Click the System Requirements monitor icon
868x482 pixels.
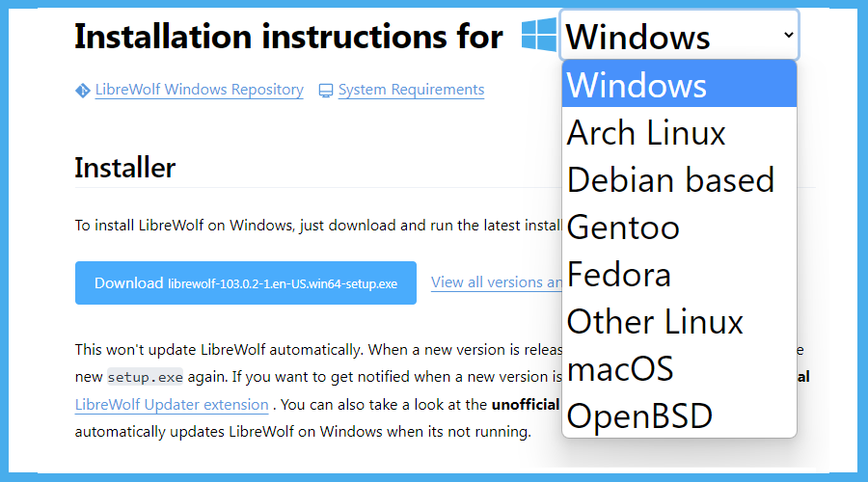326,91
